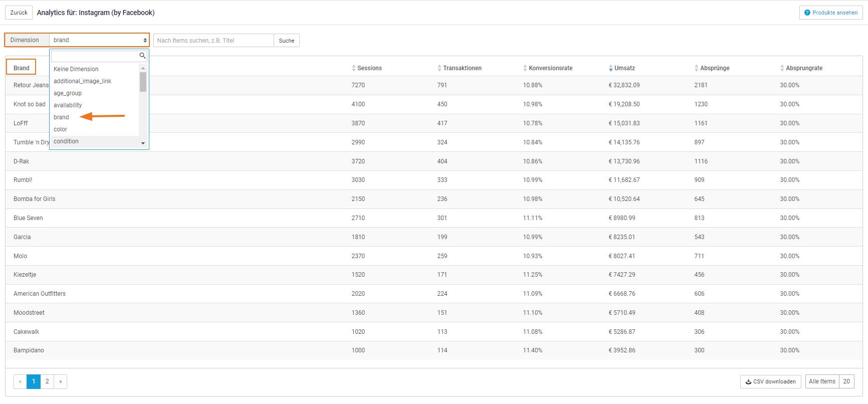Click the Cakewalk brand
The width and height of the screenshot is (868, 404).
pos(26,332)
